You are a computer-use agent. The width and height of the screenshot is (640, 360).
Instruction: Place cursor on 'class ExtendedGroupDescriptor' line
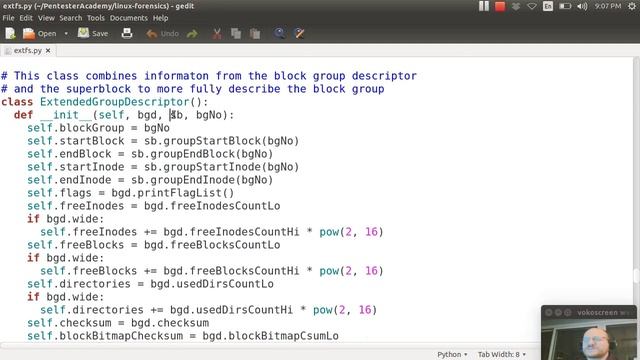(104, 102)
